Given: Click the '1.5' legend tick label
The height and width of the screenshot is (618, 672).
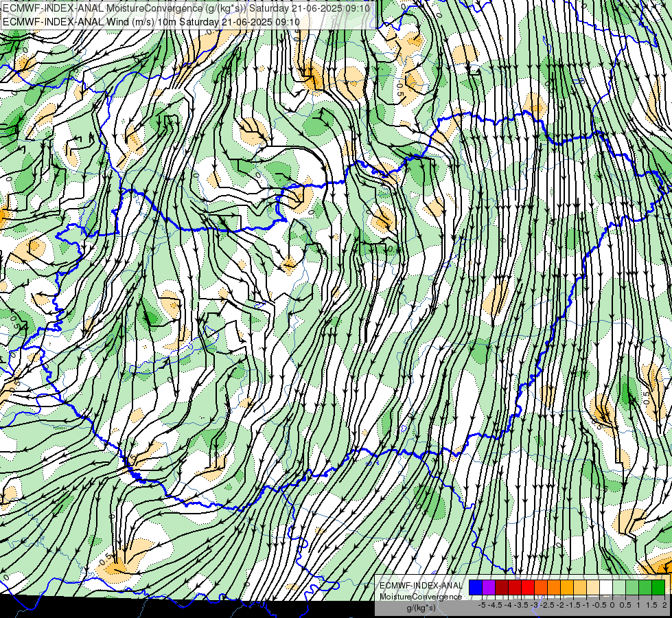Looking at the screenshot, I should click(x=651, y=605).
